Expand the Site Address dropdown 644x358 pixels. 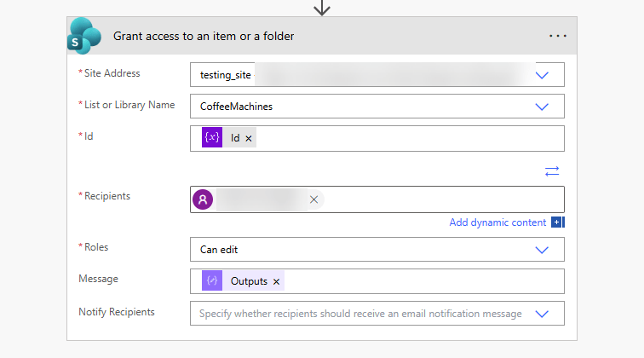tap(542, 75)
